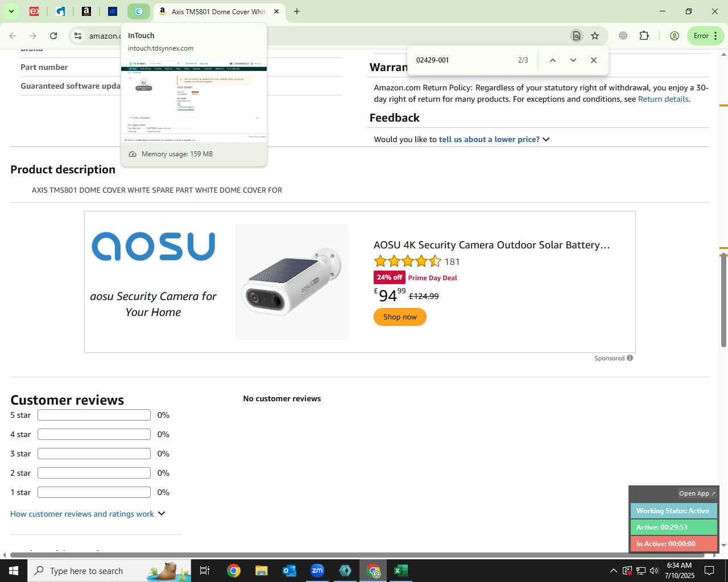Viewport: 728px width, 582px height.
Task: Open the tab search dropdown arrow
Action: 11,11
